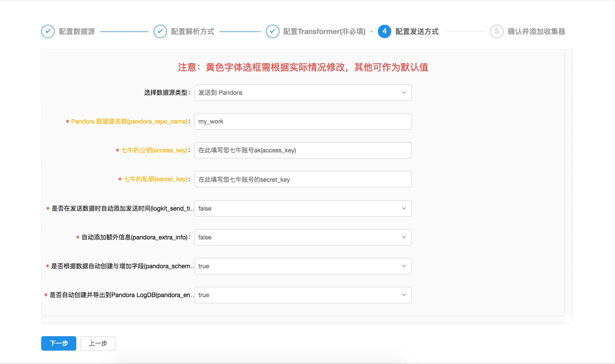This screenshot has width=615, height=364.
Task: Click the red 注意 notice heading
Action: tap(303, 67)
